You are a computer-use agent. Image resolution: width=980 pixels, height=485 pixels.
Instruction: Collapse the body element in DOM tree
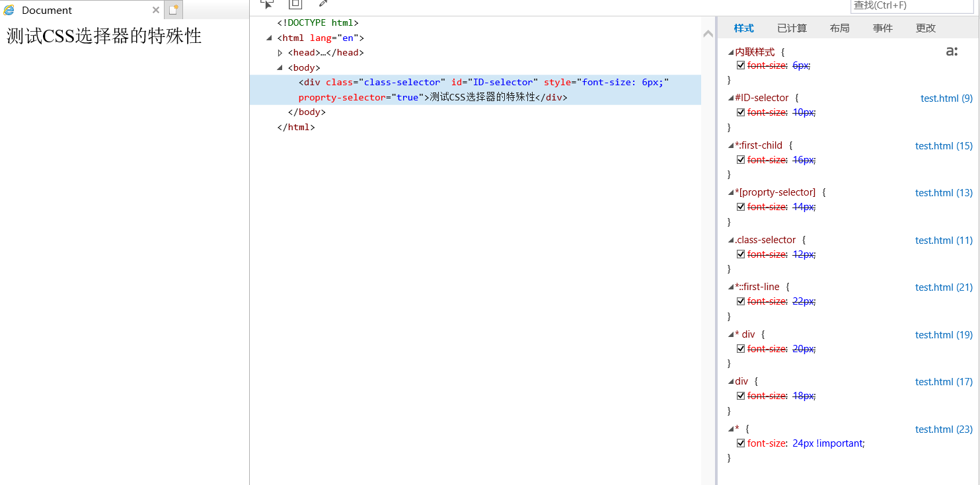tap(280, 67)
